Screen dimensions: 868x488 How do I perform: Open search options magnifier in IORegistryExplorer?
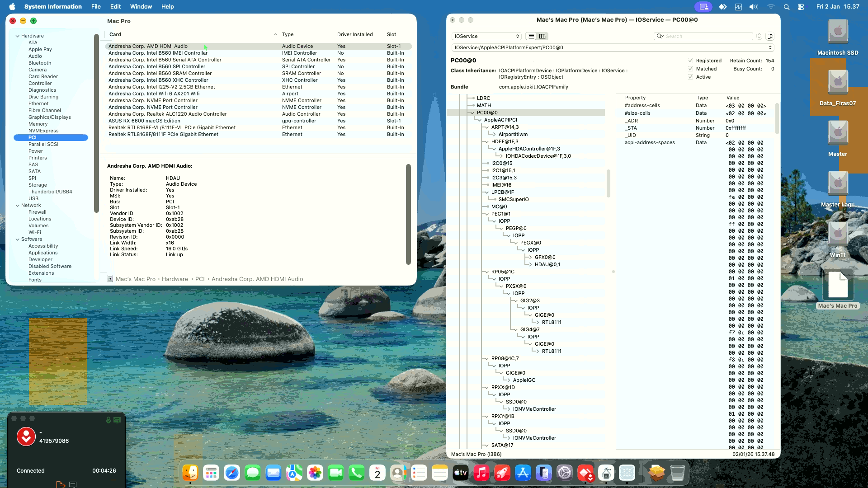tap(660, 36)
